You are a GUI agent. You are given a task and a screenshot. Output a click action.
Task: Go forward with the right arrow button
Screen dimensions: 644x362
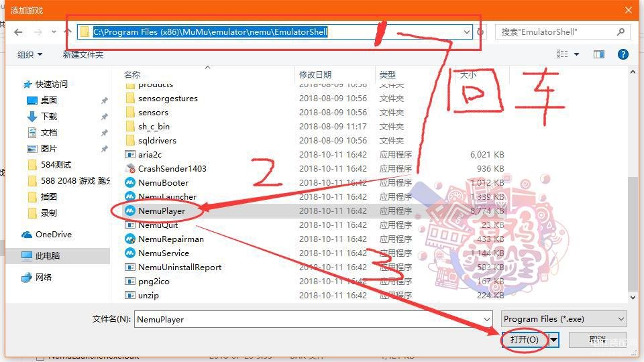[38, 32]
